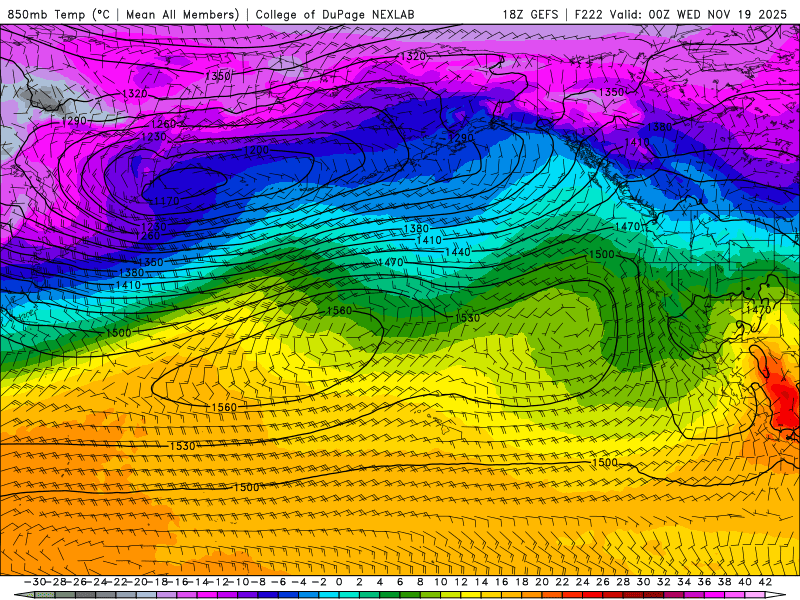
Task: Click the 34 value on the temperature scale
Action: pos(684,582)
